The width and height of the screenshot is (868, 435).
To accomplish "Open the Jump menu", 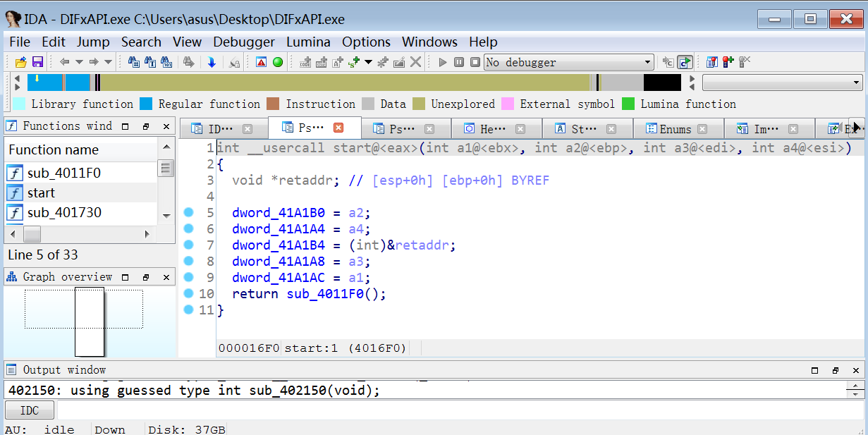I will pyautogui.click(x=93, y=42).
